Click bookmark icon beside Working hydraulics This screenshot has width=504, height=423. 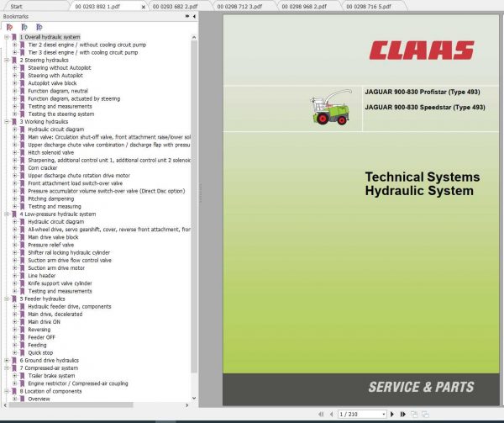click(x=14, y=122)
